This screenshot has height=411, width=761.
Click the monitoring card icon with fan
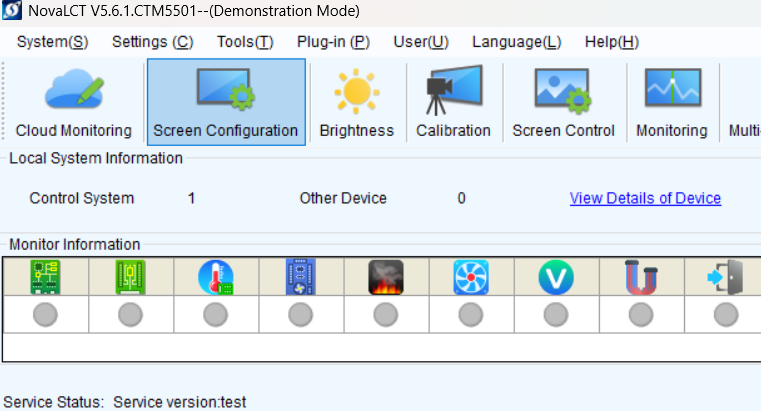coord(300,277)
